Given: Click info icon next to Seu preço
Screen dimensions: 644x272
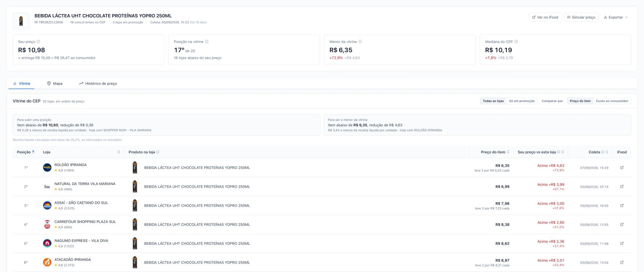Looking at the screenshot, I should tap(38, 42).
